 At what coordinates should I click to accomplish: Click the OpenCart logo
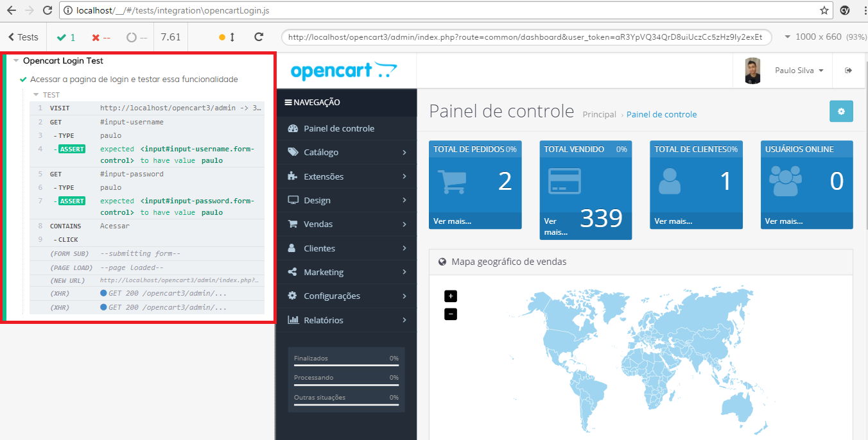pos(343,71)
